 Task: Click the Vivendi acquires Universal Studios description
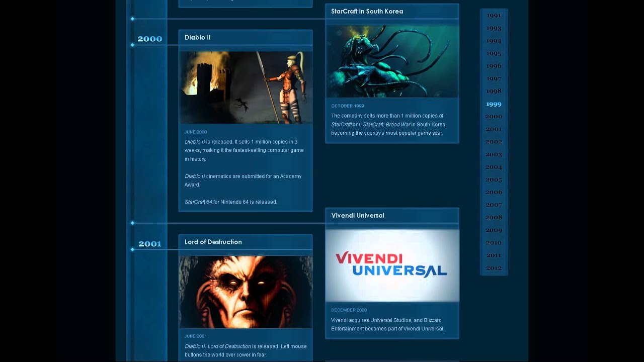(387, 324)
